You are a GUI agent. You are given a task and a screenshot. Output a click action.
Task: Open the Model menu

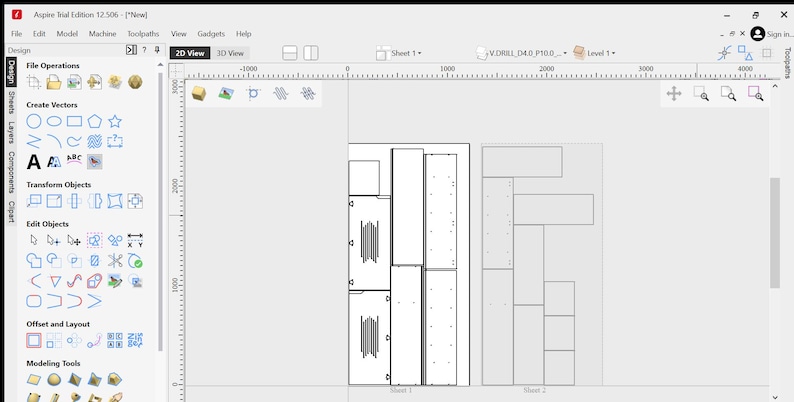click(x=67, y=34)
